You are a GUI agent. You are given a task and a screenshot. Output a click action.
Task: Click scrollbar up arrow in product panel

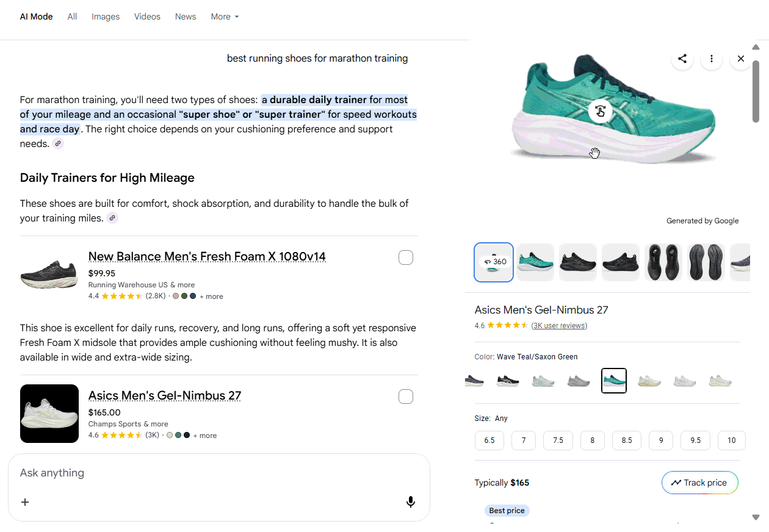coord(756,47)
